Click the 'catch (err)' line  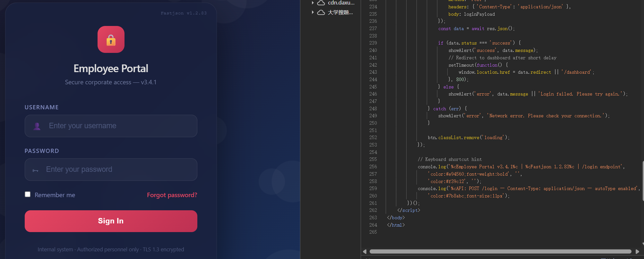[447, 109]
